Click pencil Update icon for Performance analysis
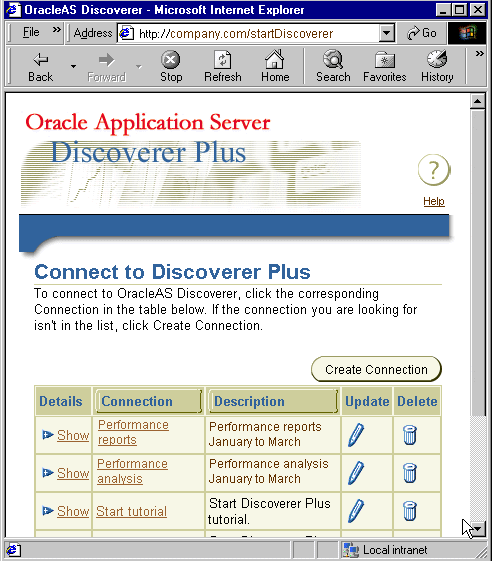492x561 pixels. [356, 473]
